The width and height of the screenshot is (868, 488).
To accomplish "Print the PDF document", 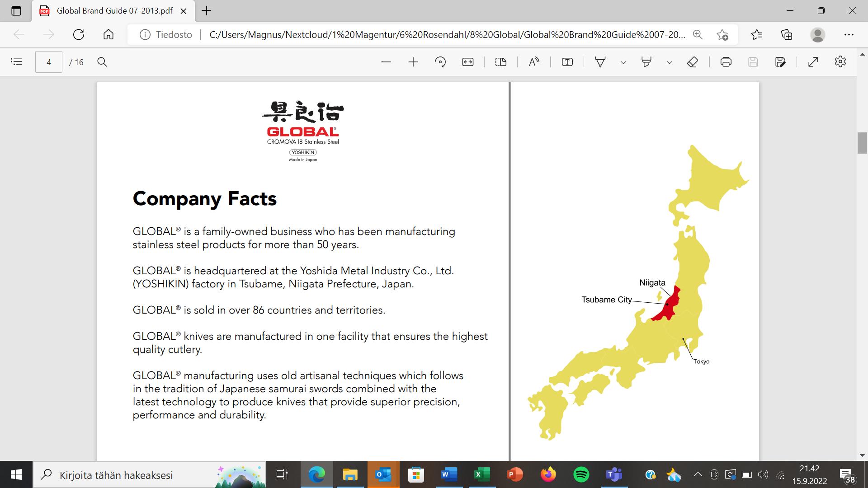I will (x=726, y=62).
